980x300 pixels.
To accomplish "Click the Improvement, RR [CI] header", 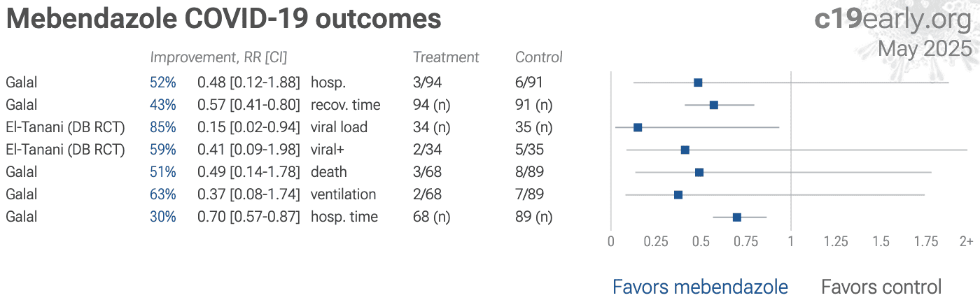I will (218, 57).
